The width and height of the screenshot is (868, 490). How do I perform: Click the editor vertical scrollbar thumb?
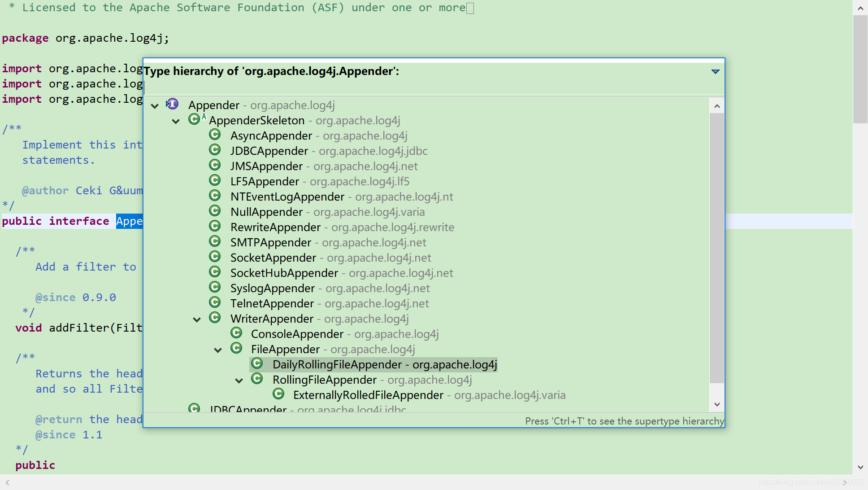[860, 69]
